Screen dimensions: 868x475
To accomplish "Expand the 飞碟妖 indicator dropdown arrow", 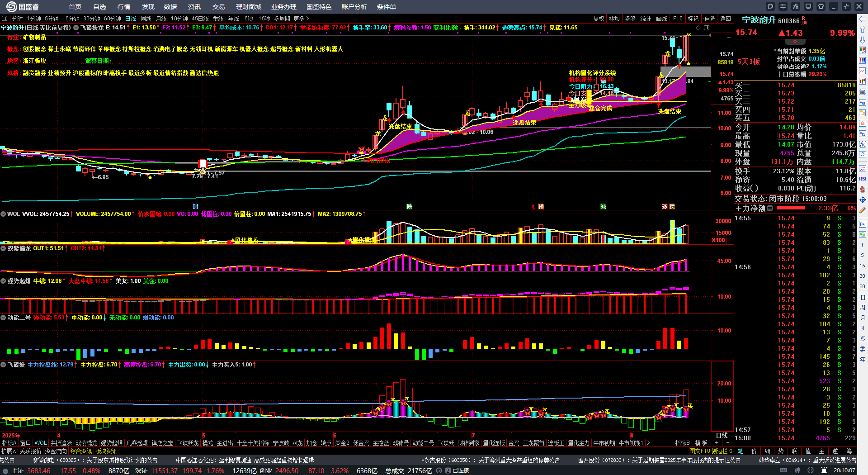I will (x=3, y=365).
